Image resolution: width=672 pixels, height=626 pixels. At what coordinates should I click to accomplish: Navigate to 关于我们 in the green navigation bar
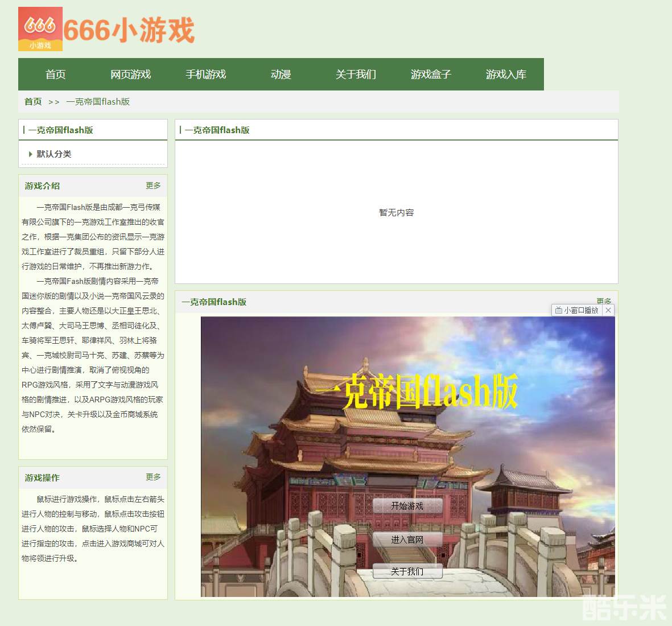(x=356, y=75)
